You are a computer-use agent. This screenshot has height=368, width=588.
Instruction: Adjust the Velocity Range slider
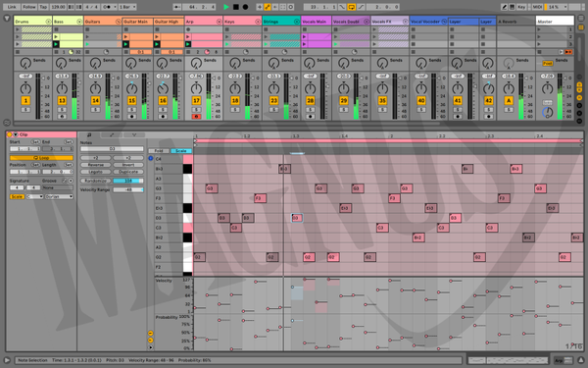[128, 189]
